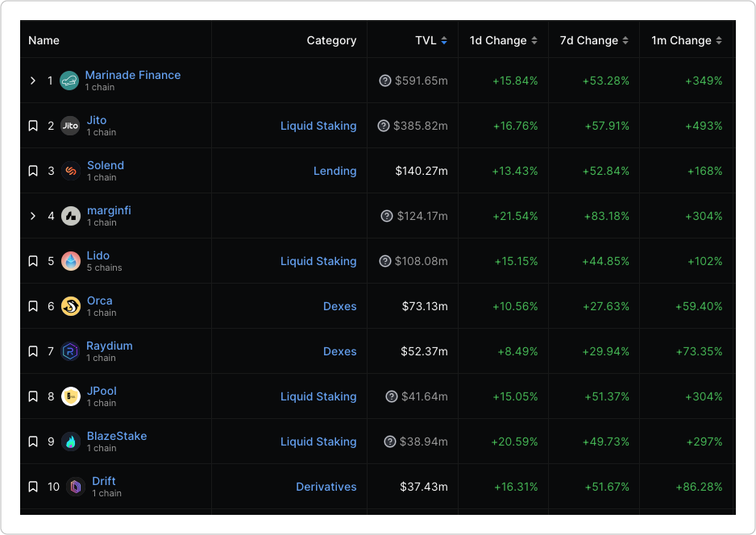Open the Orca protocol link
The width and height of the screenshot is (756, 535).
point(99,301)
